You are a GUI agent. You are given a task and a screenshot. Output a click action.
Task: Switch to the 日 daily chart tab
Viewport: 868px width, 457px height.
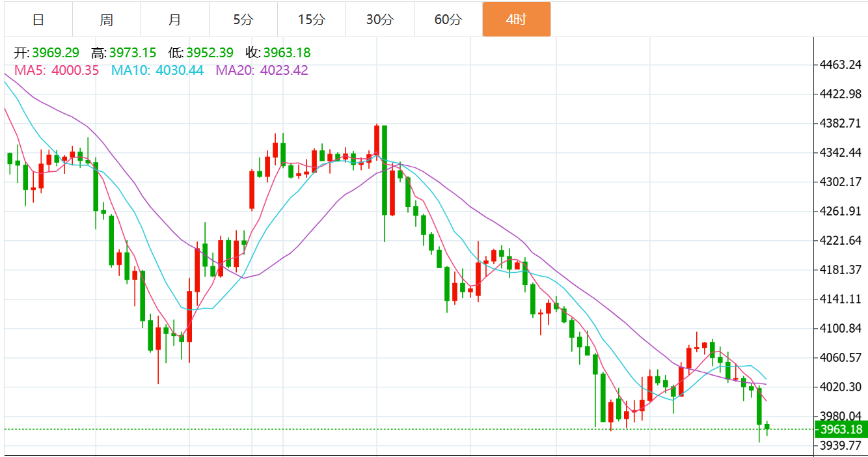coord(38,20)
